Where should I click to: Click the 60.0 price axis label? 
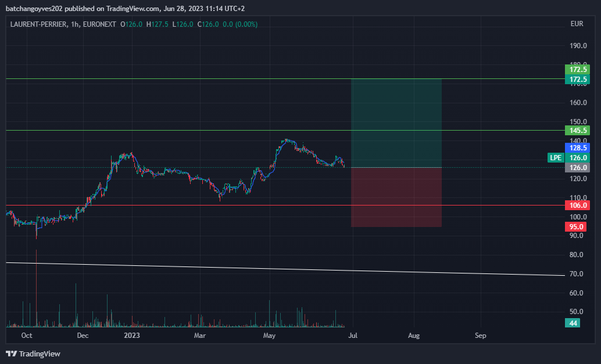(577, 293)
